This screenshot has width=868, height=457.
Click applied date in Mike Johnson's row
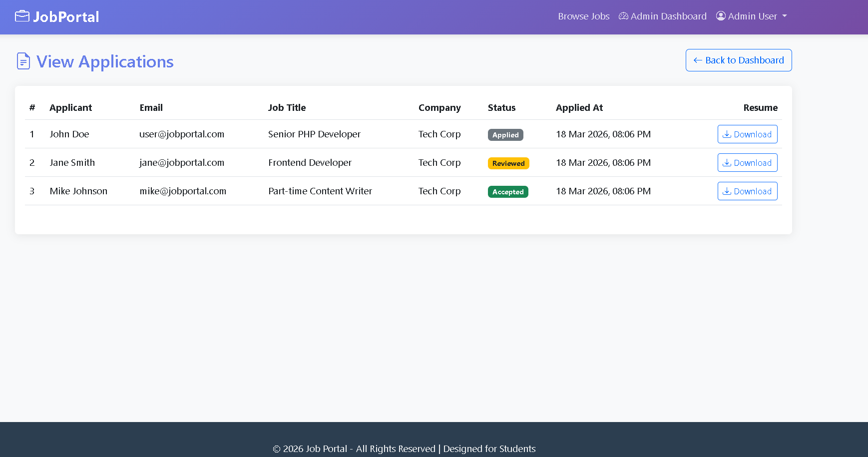(603, 191)
